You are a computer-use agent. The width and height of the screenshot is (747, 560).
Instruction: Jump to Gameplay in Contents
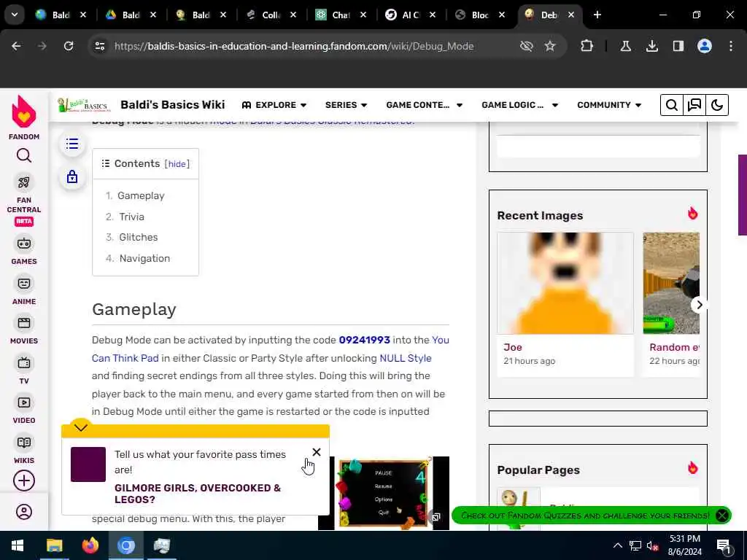tap(141, 195)
